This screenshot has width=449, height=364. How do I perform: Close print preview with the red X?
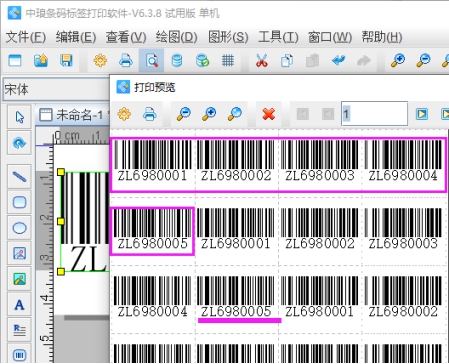click(x=269, y=114)
